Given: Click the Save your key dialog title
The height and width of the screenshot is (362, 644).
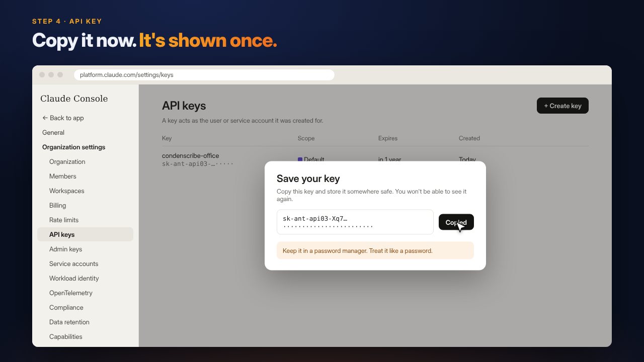Looking at the screenshot, I should click(x=308, y=178).
